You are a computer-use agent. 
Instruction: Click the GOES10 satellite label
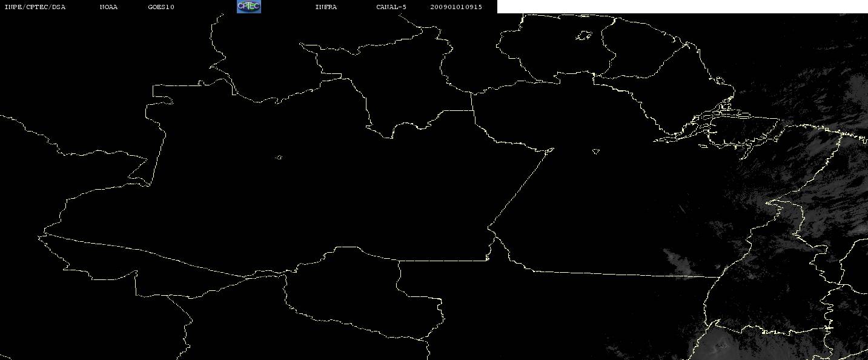[161, 7]
